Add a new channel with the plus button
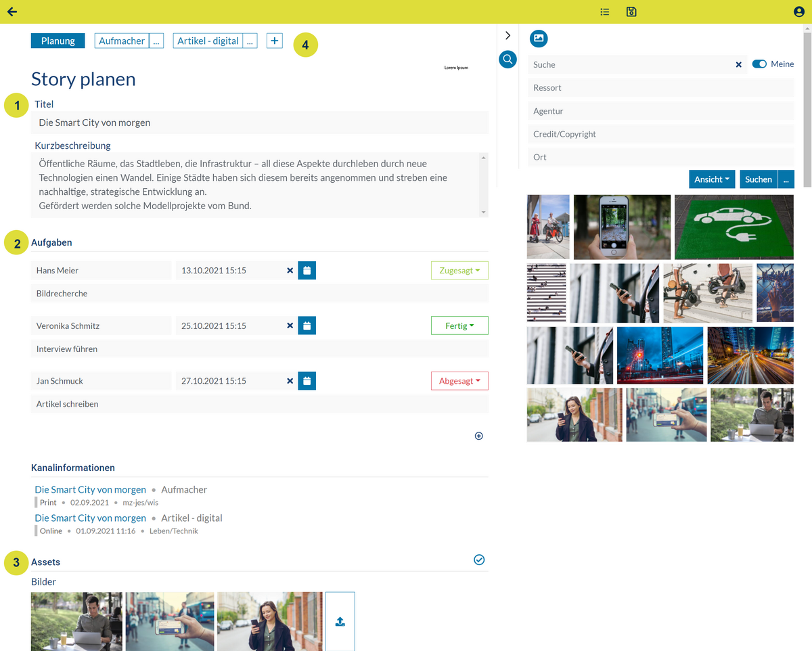812x651 pixels. (x=274, y=41)
